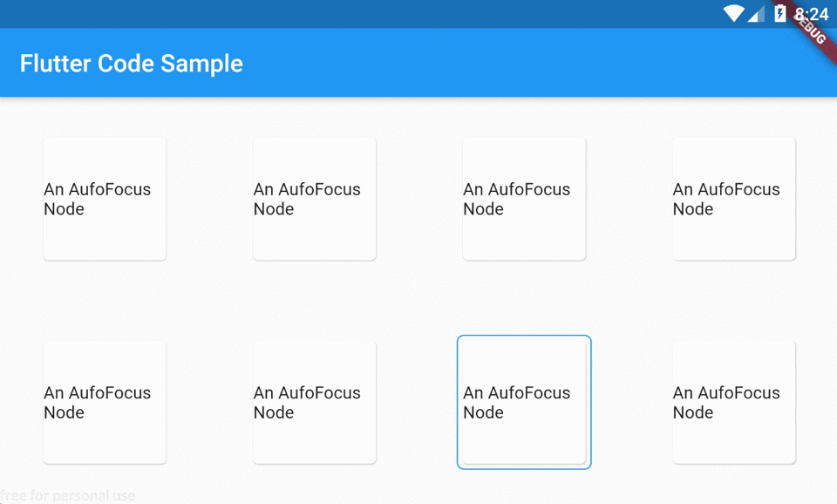Image resolution: width=837 pixels, height=504 pixels.
Task: Click the 8:24 clock in status bar
Action: (x=811, y=14)
